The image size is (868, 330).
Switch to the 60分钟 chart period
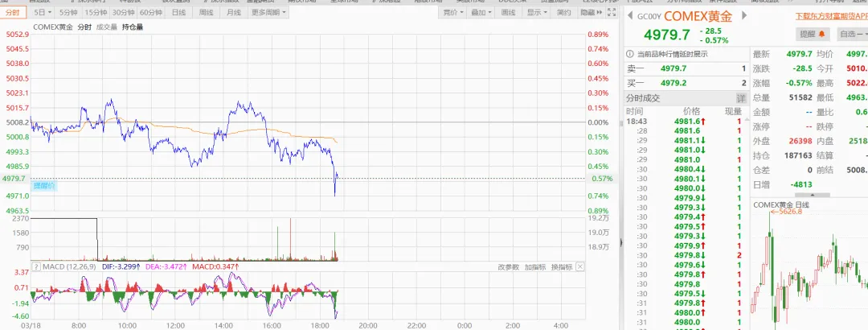151,12
